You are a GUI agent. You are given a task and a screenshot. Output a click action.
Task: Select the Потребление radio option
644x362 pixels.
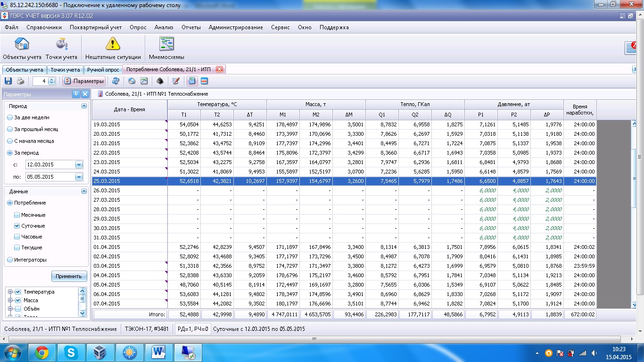(x=26, y=203)
